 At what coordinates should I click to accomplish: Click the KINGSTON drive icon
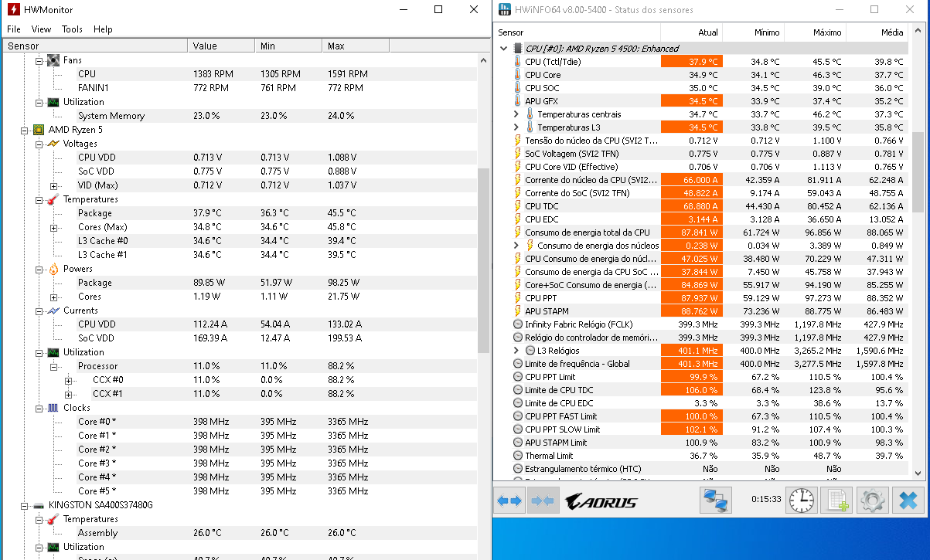click(x=38, y=505)
